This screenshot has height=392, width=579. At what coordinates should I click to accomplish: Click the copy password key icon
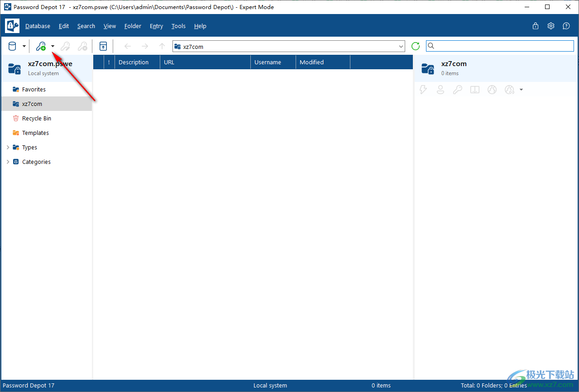pos(458,90)
